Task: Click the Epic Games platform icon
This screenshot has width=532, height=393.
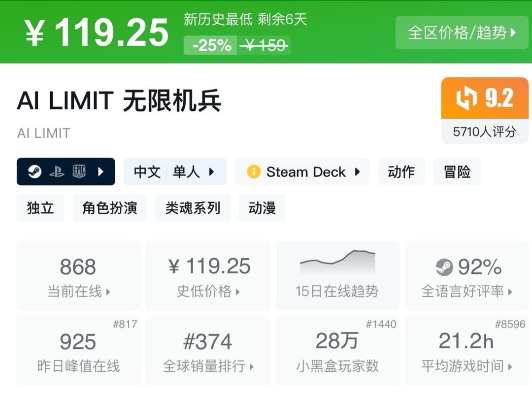Action: [79, 172]
